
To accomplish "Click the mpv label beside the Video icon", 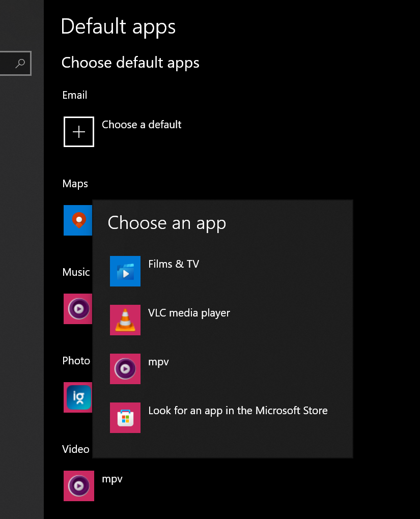I will click(112, 479).
